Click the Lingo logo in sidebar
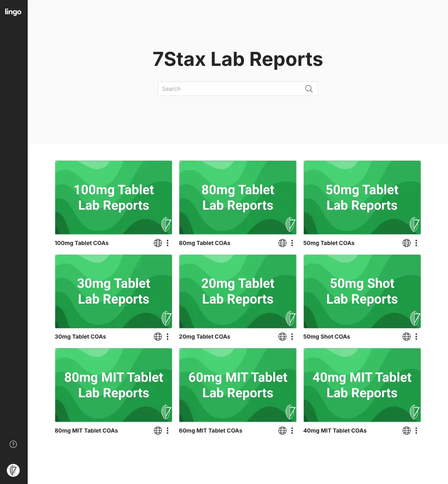The width and height of the screenshot is (448, 484). tap(13, 12)
